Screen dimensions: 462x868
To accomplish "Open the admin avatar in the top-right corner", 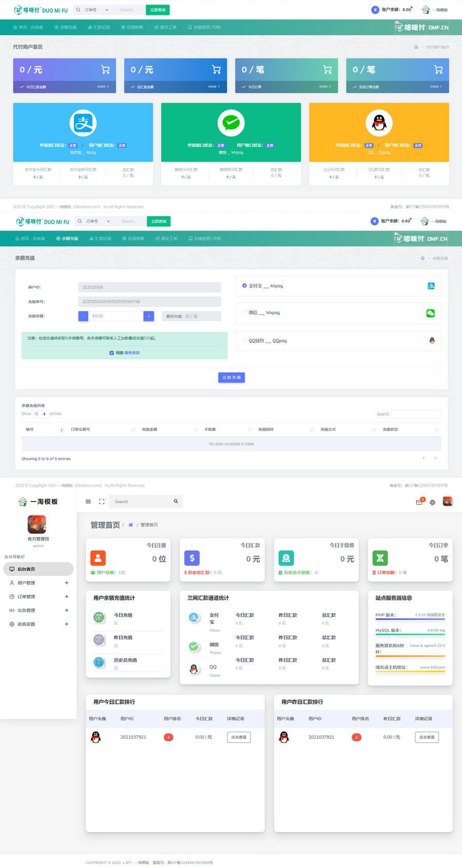I will 448,501.
